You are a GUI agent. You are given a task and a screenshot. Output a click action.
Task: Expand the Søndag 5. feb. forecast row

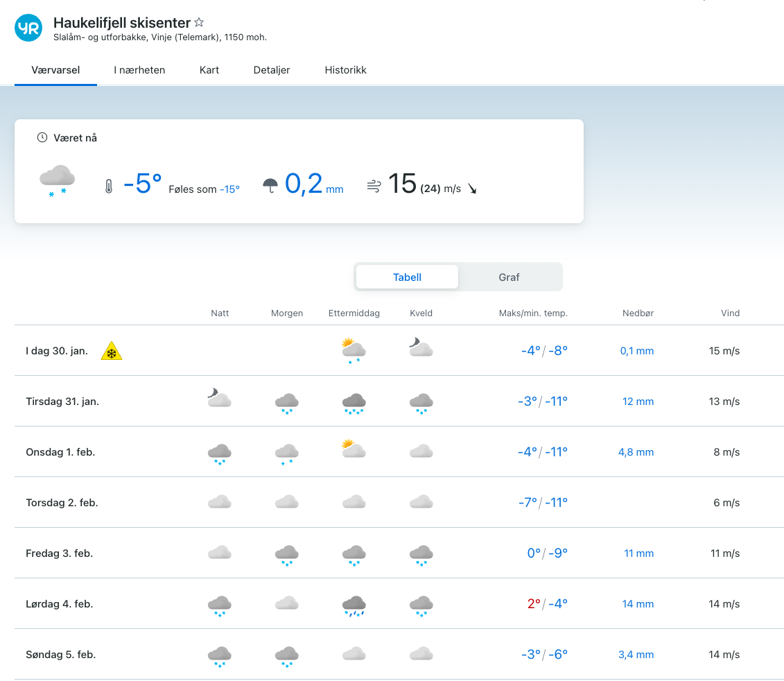[x=60, y=655]
